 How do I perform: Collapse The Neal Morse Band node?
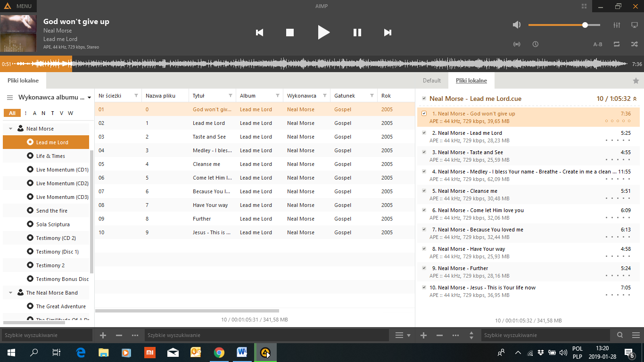tap(10, 293)
